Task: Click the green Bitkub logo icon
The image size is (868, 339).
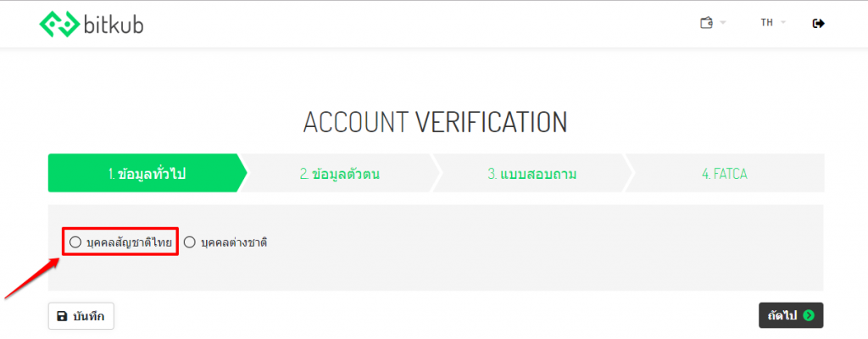Action: click(58, 24)
